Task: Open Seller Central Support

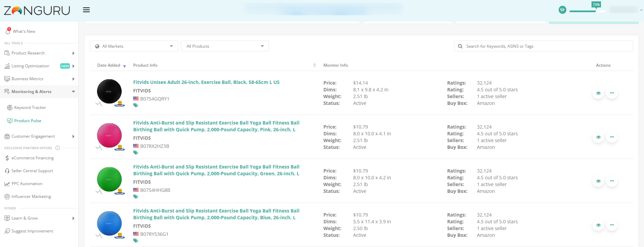Action: (32, 171)
